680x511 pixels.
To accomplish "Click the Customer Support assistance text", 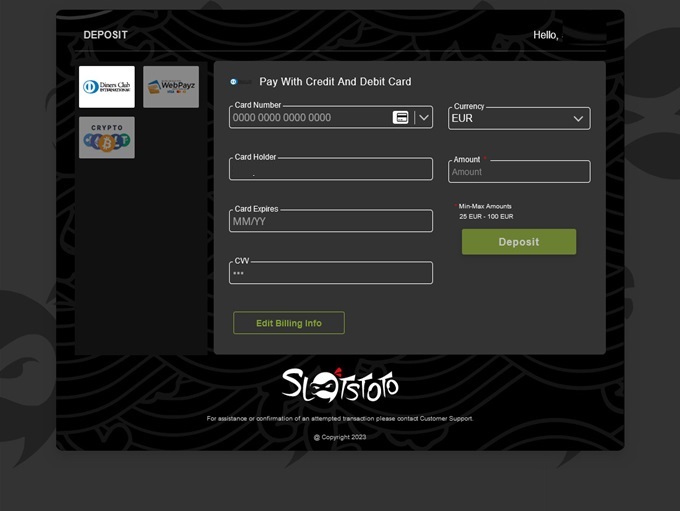I will [x=340, y=419].
